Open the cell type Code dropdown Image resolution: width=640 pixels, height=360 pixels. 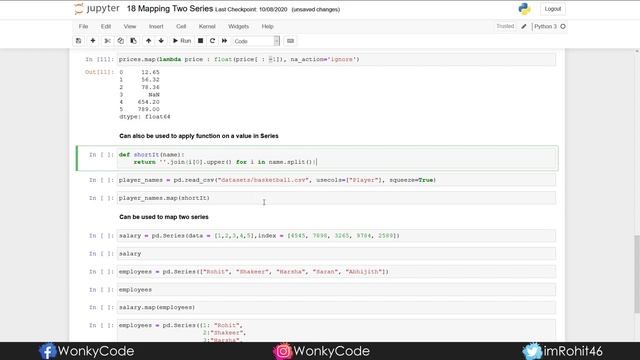tap(256, 41)
